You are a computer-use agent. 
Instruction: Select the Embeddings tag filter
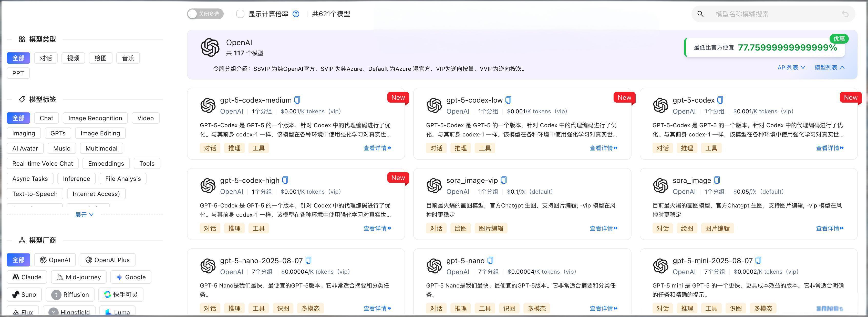click(x=106, y=164)
